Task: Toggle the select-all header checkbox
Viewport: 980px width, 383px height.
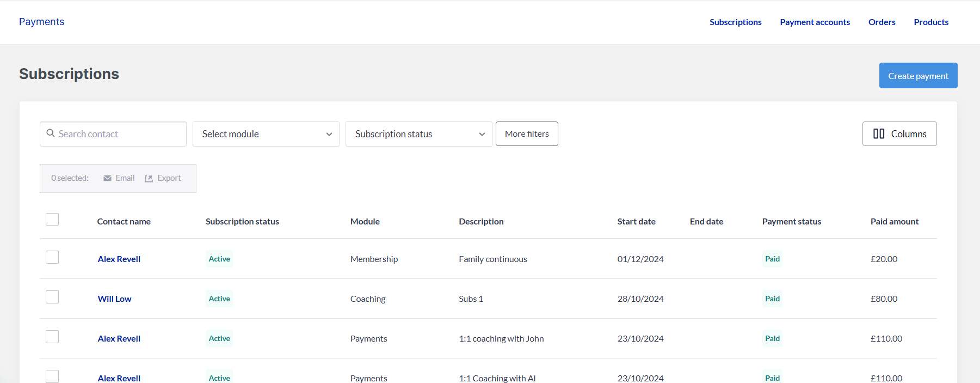Action: point(52,220)
